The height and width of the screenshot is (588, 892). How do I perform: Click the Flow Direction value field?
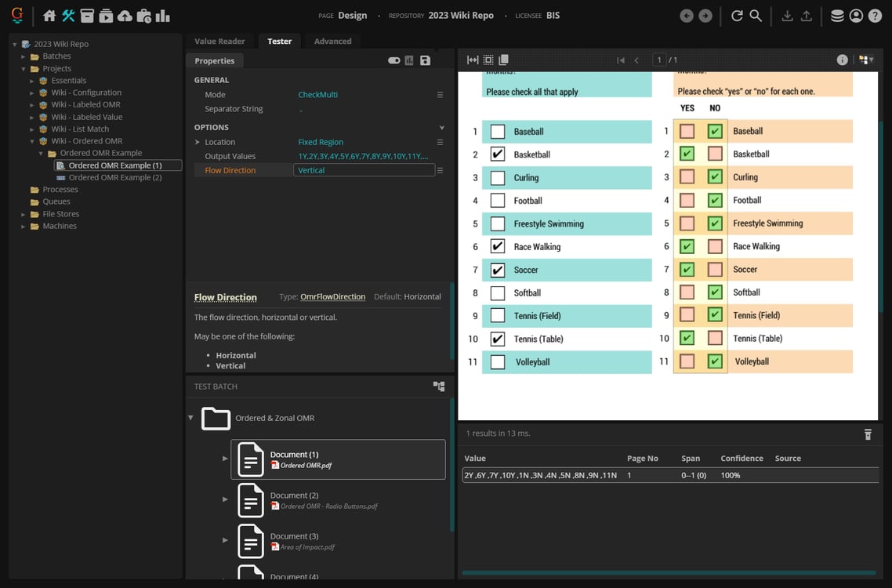pyautogui.click(x=364, y=170)
